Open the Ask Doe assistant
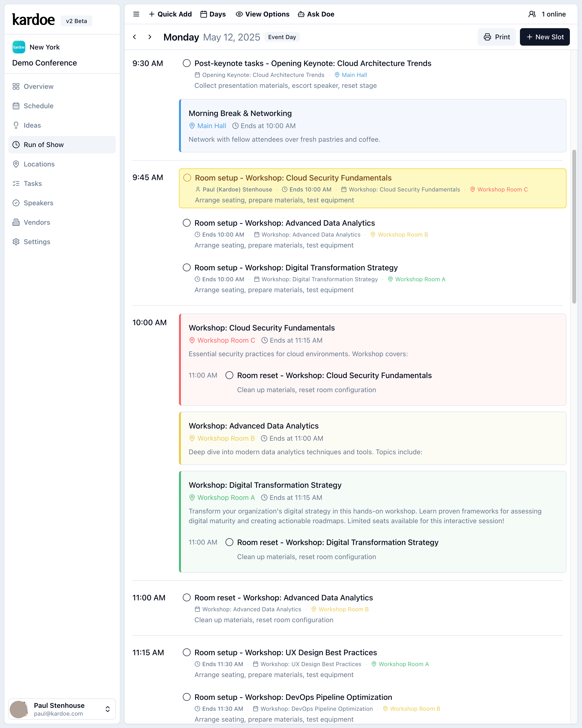Image resolution: width=582 pixels, height=728 pixels. [316, 14]
